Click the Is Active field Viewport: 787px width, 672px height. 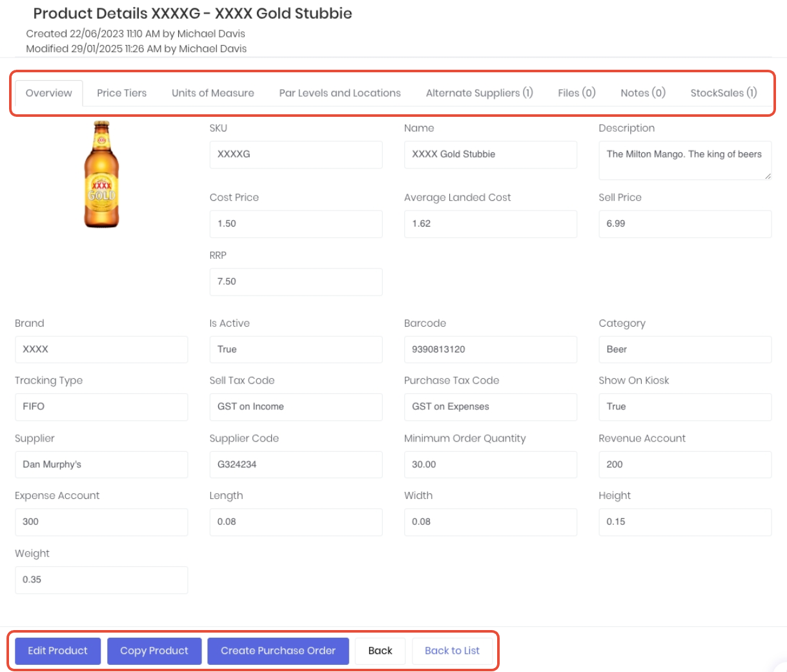click(x=296, y=349)
